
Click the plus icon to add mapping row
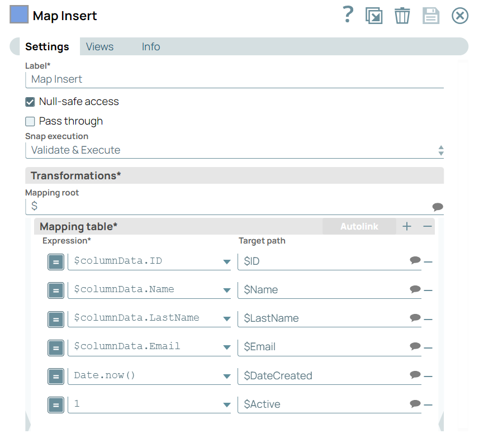pyautogui.click(x=407, y=226)
